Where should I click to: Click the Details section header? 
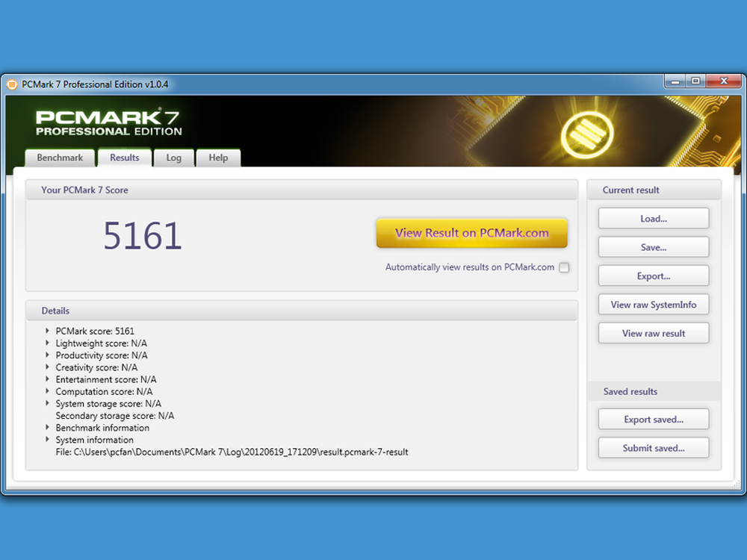55,311
